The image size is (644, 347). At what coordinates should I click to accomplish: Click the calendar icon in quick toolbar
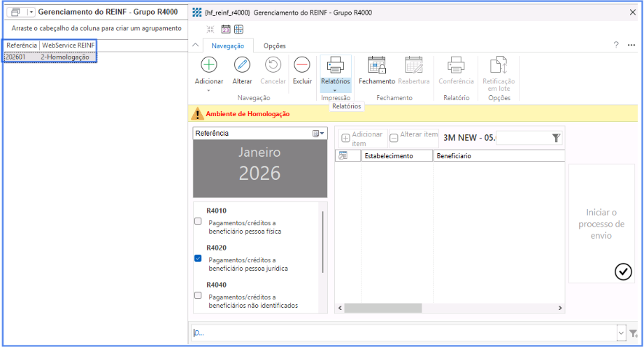tap(225, 29)
